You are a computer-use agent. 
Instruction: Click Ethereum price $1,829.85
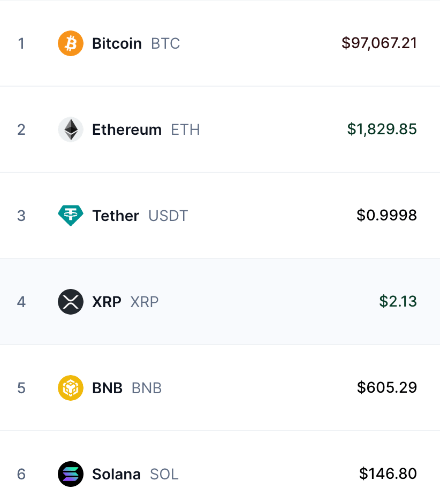coord(382,129)
